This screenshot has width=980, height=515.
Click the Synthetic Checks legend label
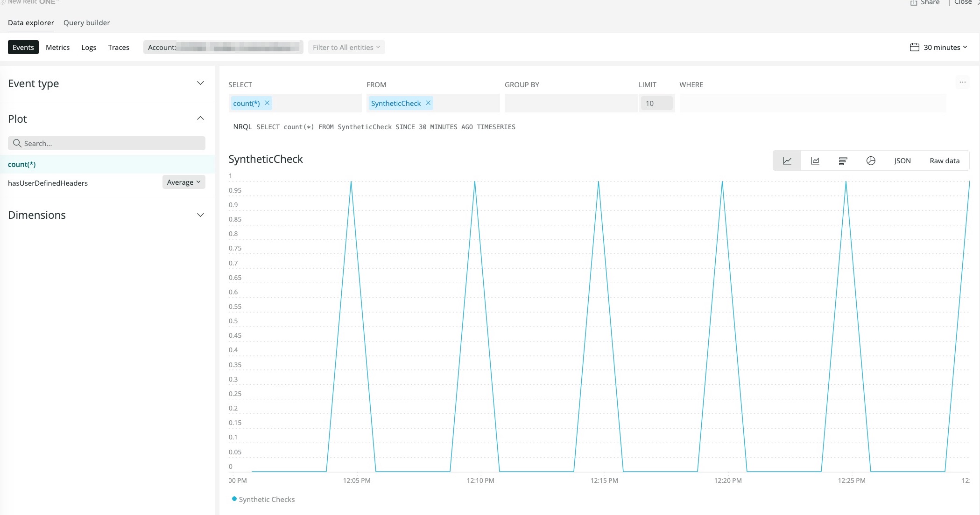tap(267, 499)
